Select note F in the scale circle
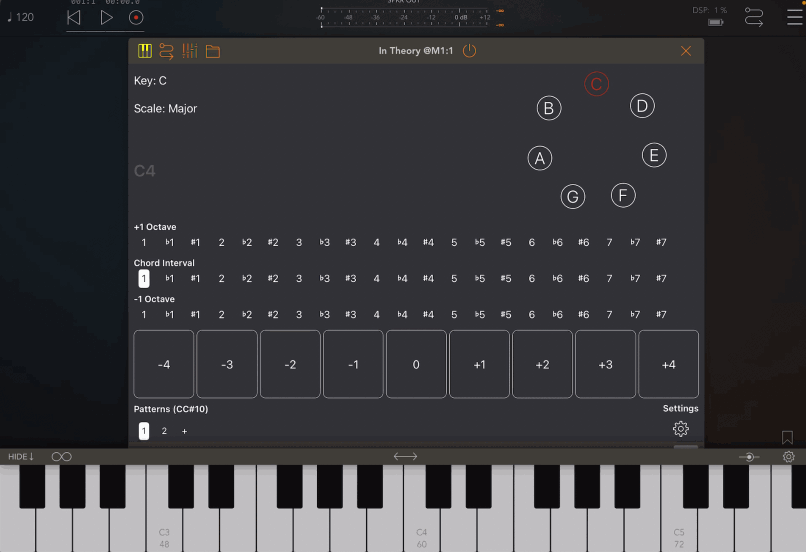The width and height of the screenshot is (806, 552). (623, 195)
